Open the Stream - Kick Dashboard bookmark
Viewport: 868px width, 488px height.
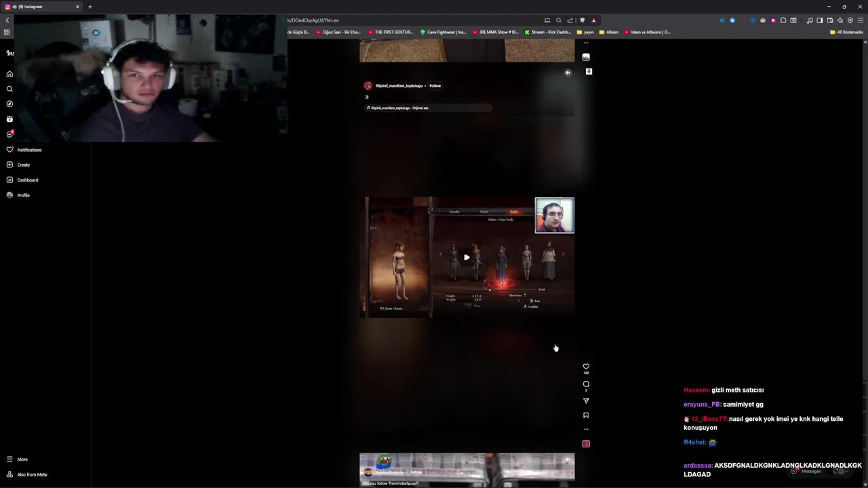(x=548, y=32)
